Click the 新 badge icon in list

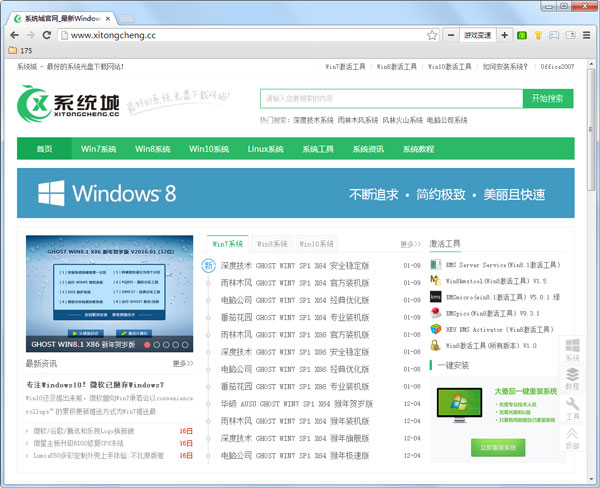coord(209,265)
